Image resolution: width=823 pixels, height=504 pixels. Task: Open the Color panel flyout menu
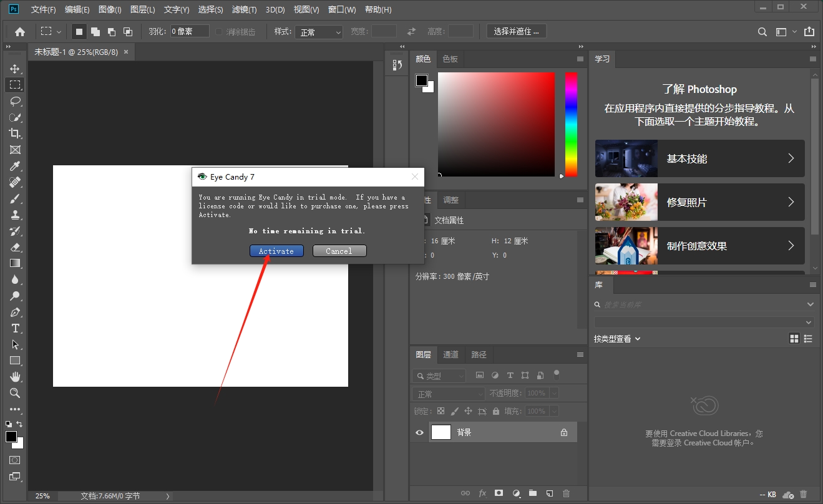580,59
